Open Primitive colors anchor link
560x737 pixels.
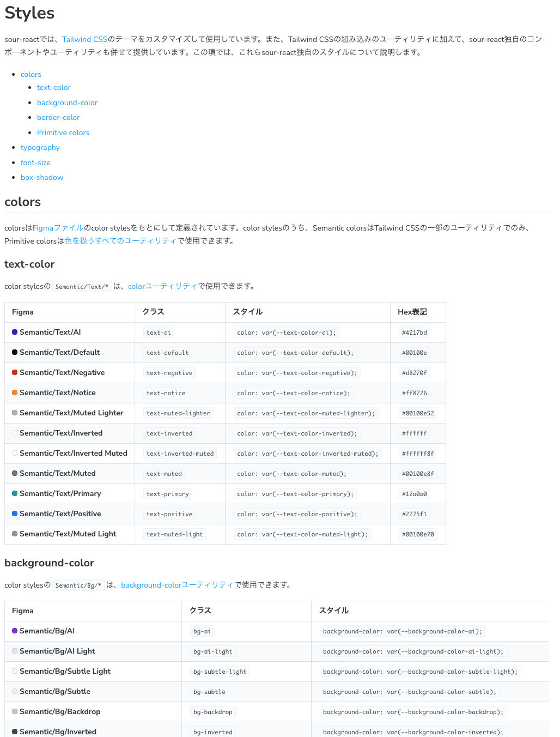[63, 132]
